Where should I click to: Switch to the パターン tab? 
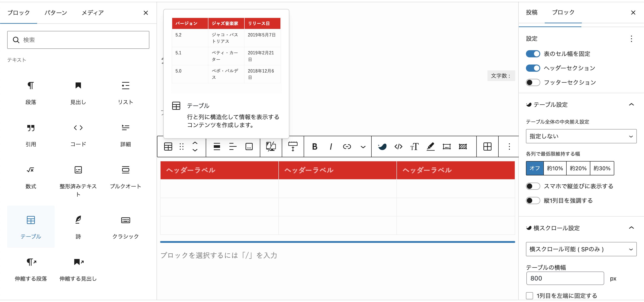56,13
